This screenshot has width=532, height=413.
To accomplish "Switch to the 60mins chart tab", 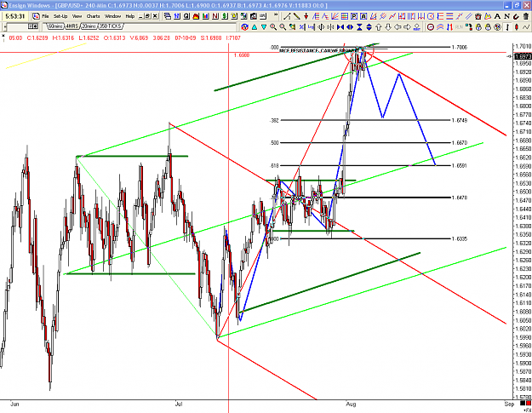I will pos(55,26).
